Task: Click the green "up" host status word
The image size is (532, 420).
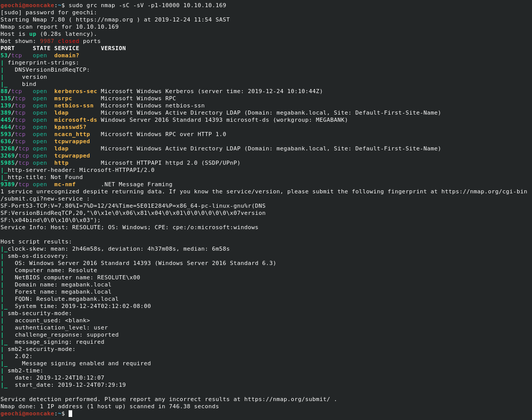Action: click(32, 34)
